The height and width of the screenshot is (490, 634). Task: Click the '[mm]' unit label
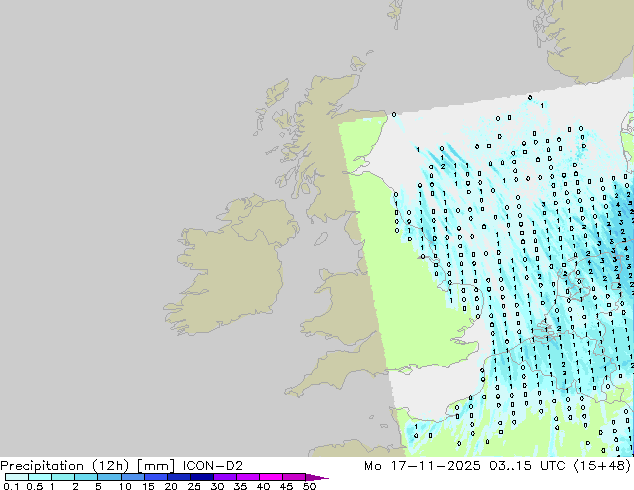[x=156, y=466]
